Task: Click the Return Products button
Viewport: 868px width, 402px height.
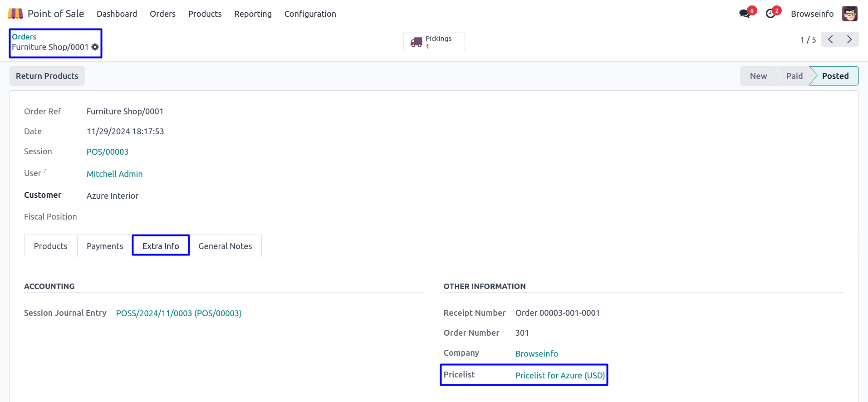Action: (x=47, y=76)
